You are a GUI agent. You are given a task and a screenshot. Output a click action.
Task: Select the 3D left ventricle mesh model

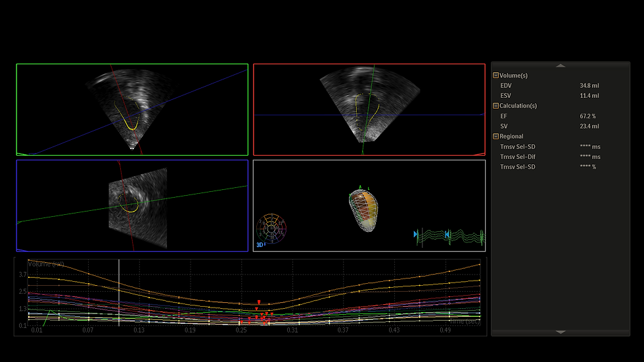pos(363,210)
